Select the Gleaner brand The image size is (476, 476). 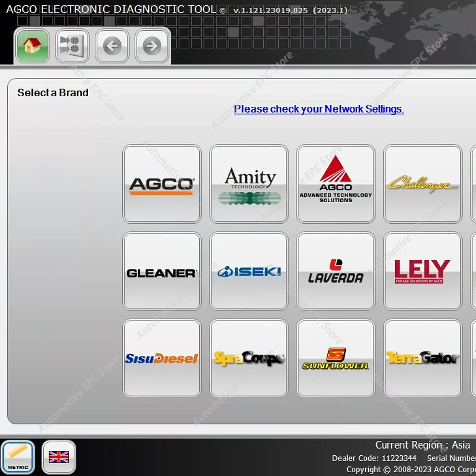click(x=162, y=271)
